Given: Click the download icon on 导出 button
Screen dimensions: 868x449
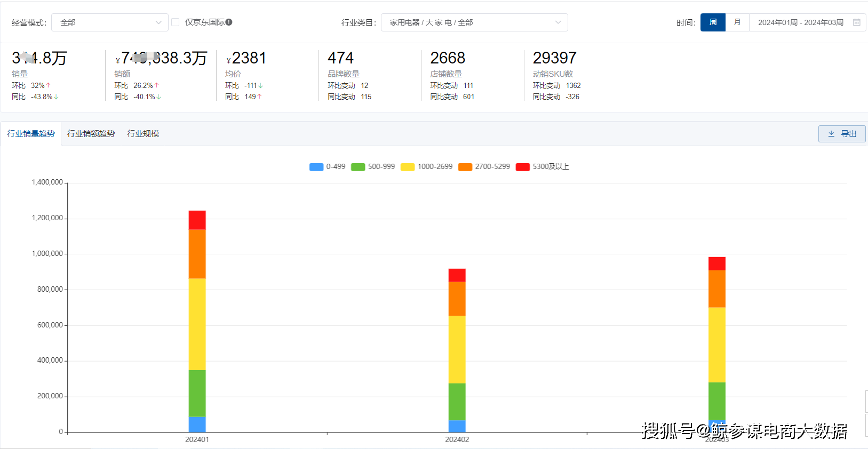Looking at the screenshot, I should 831,134.
